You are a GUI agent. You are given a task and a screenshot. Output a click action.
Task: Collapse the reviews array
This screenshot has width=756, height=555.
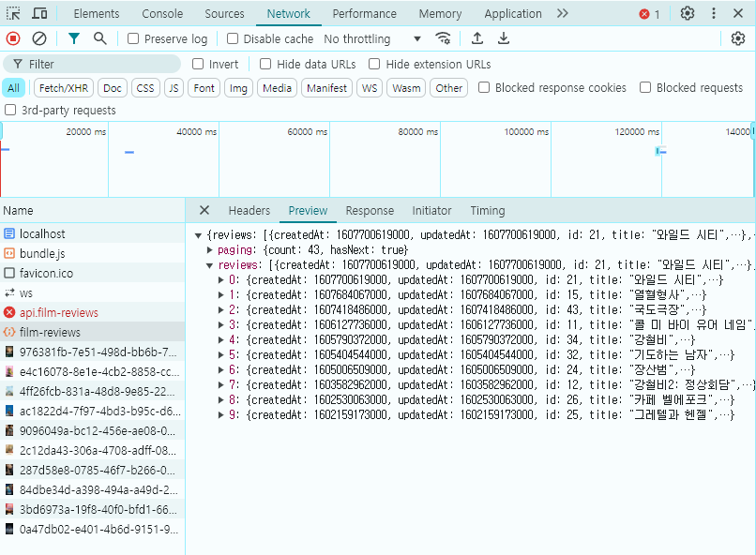[x=210, y=265]
